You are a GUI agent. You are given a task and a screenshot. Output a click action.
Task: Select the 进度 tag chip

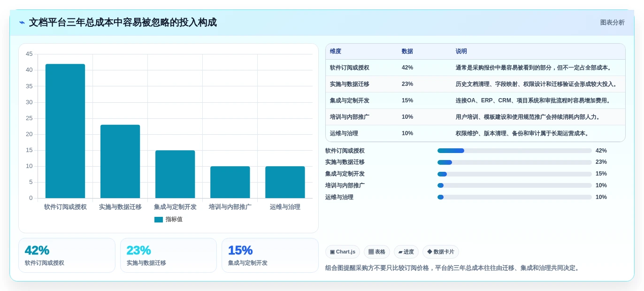click(406, 252)
